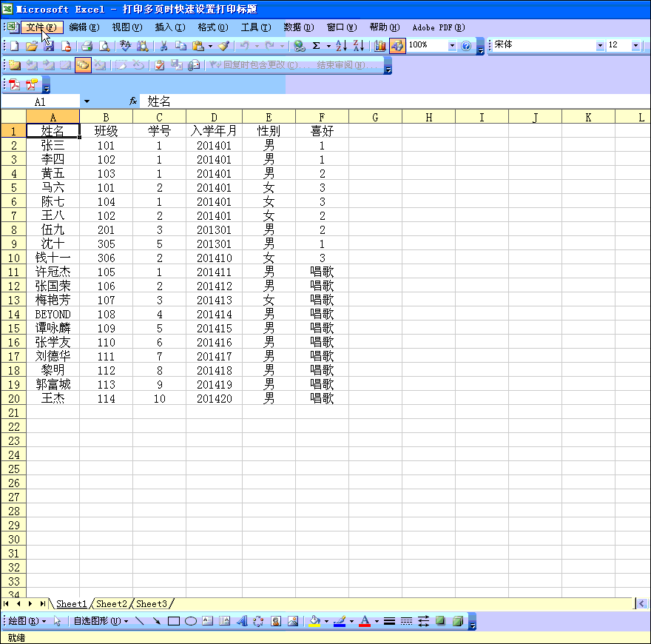Click the Cut scissors icon
Screen dimensions: 651x644
point(163,46)
